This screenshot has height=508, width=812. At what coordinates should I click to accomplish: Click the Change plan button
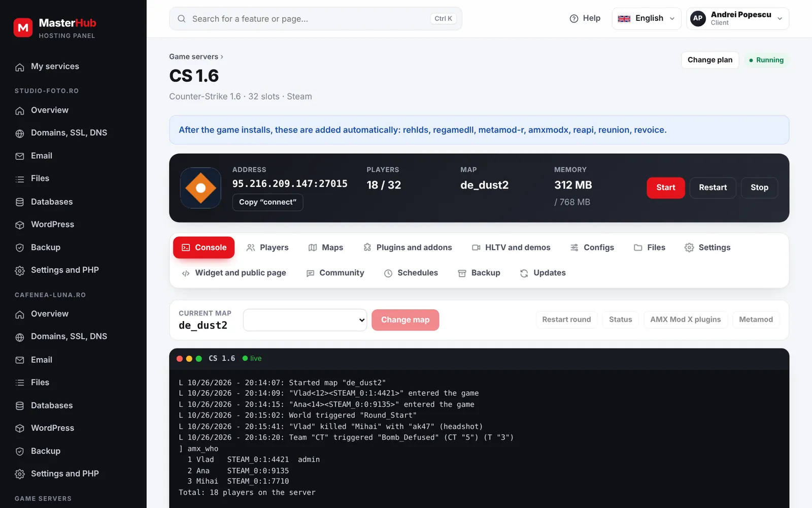pyautogui.click(x=709, y=60)
